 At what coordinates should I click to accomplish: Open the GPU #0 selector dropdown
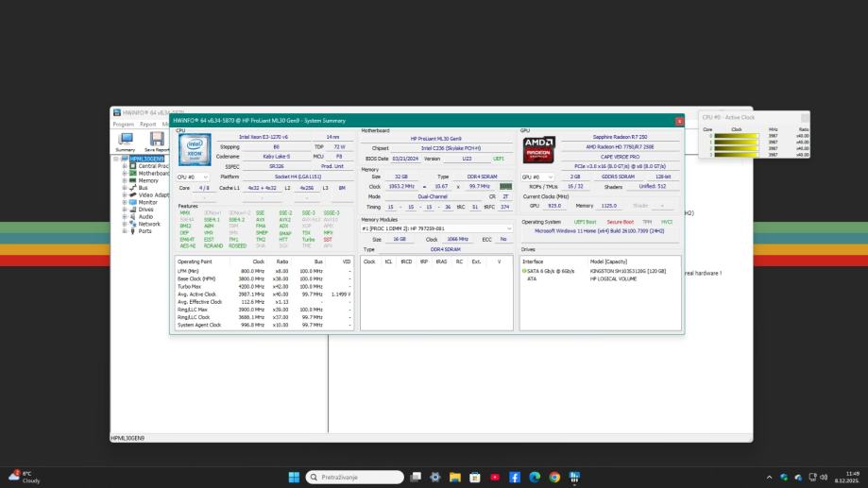pos(536,177)
